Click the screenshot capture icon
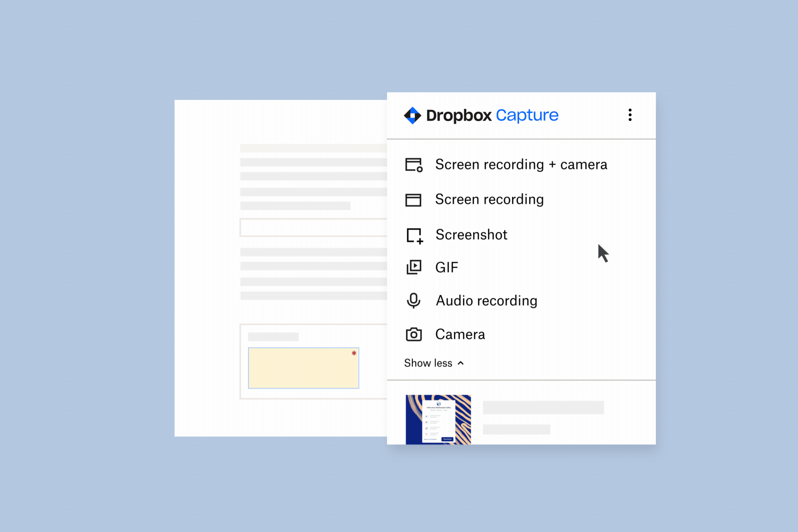This screenshot has width=798, height=532. [414, 234]
